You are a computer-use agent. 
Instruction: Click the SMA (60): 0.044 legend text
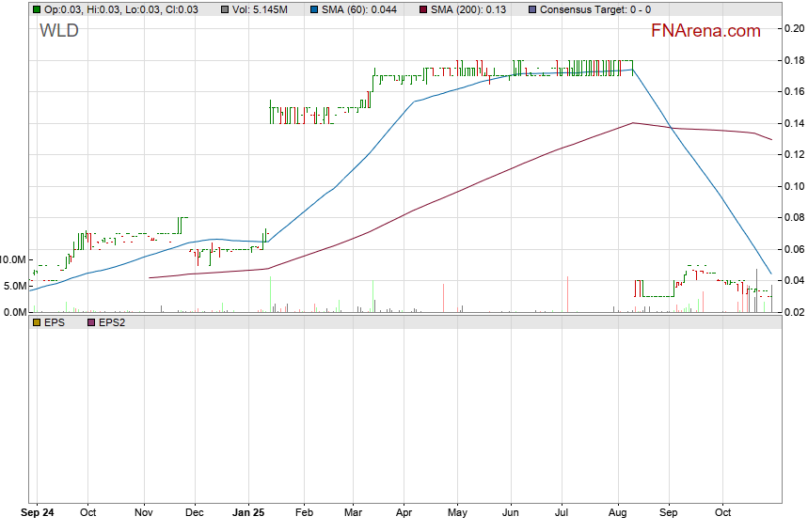pyautogui.click(x=360, y=9)
